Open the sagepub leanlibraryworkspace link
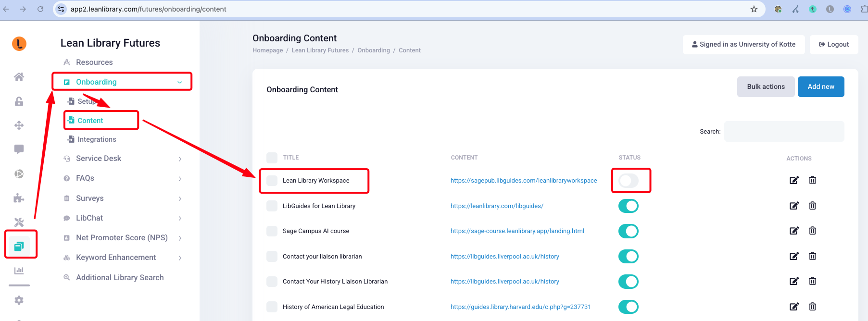The height and width of the screenshot is (321, 868). click(524, 180)
